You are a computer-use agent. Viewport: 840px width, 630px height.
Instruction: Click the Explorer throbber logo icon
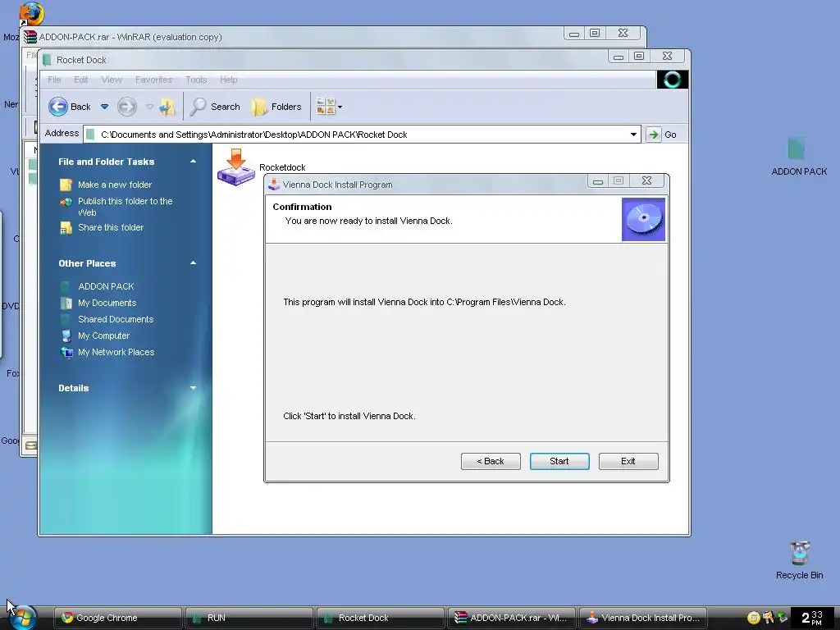tap(673, 80)
